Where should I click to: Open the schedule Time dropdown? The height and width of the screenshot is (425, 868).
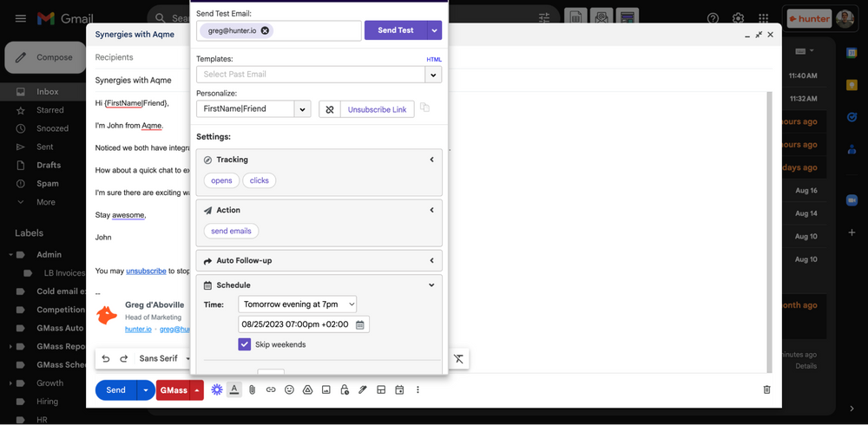coord(297,304)
